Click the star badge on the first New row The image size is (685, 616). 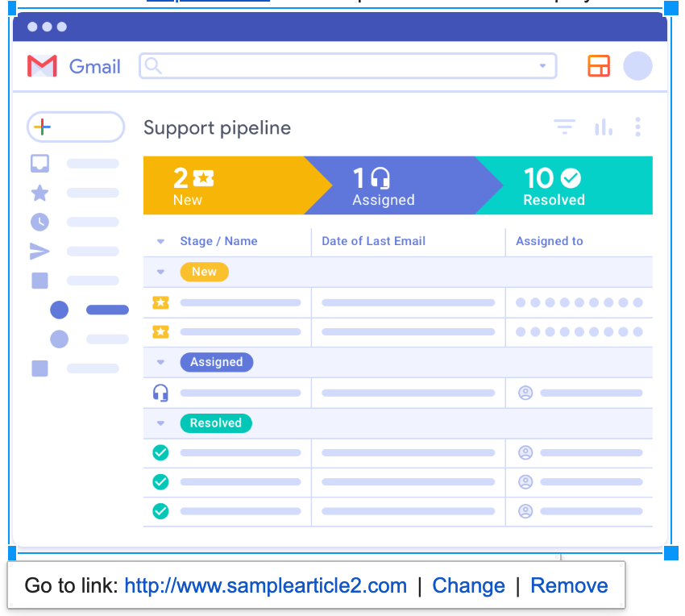tap(160, 302)
